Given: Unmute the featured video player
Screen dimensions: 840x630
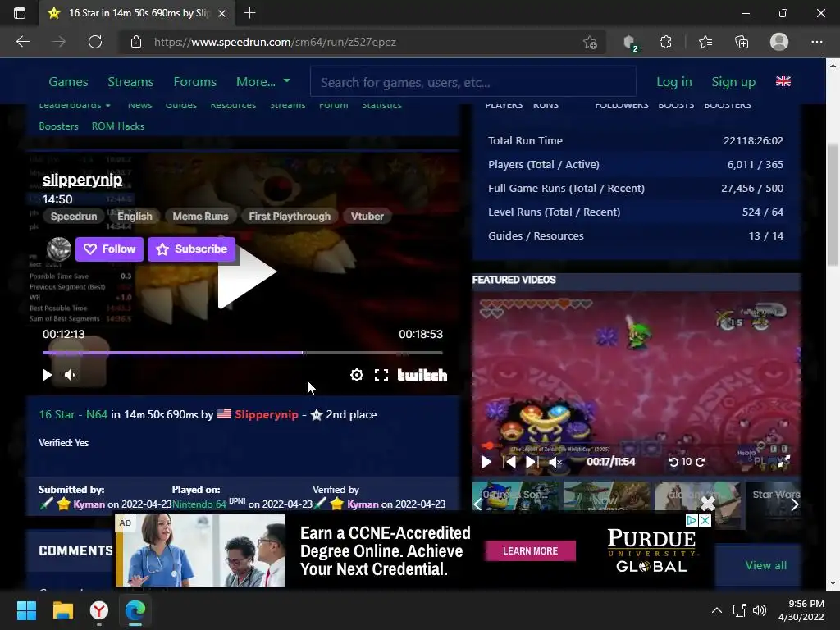Looking at the screenshot, I should click(x=555, y=462).
